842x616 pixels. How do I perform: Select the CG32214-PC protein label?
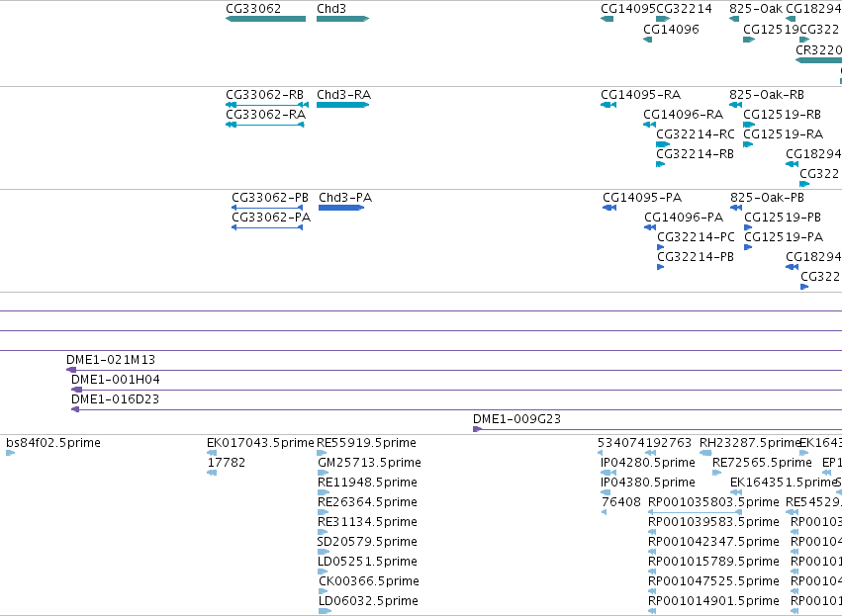(x=696, y=237)
